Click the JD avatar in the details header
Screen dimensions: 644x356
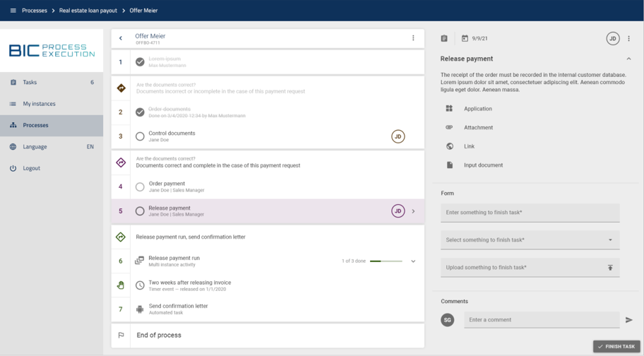[x=612, y=39]
